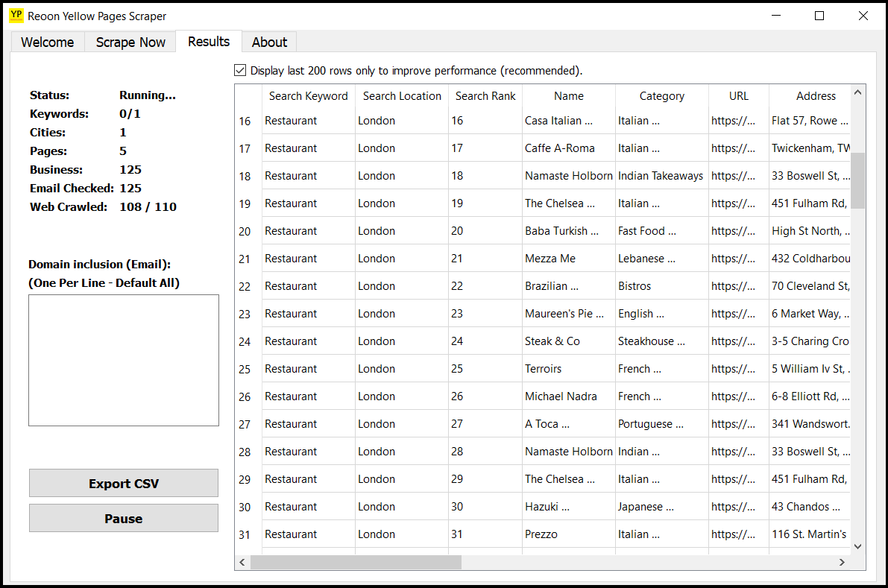The width and height of the screenshot is (888, 588).
Task: Click the Search Rank column header
Action: coord(485,95)
